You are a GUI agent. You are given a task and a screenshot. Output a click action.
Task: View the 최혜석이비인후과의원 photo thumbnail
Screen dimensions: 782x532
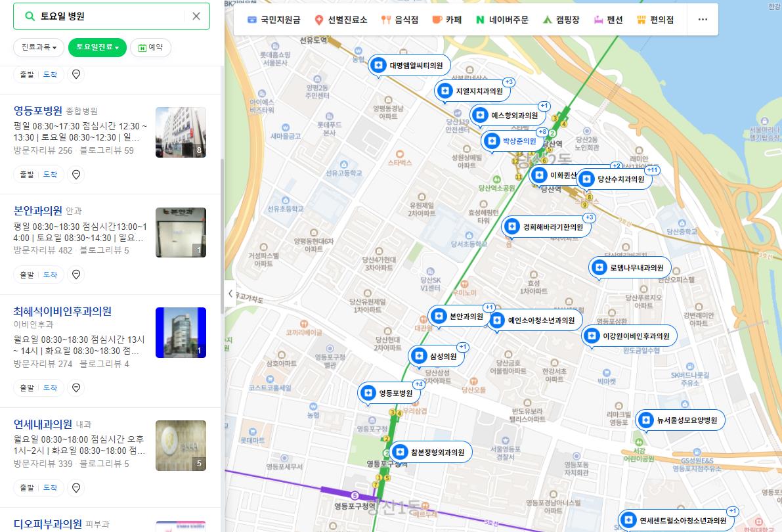tap(181, 332)
